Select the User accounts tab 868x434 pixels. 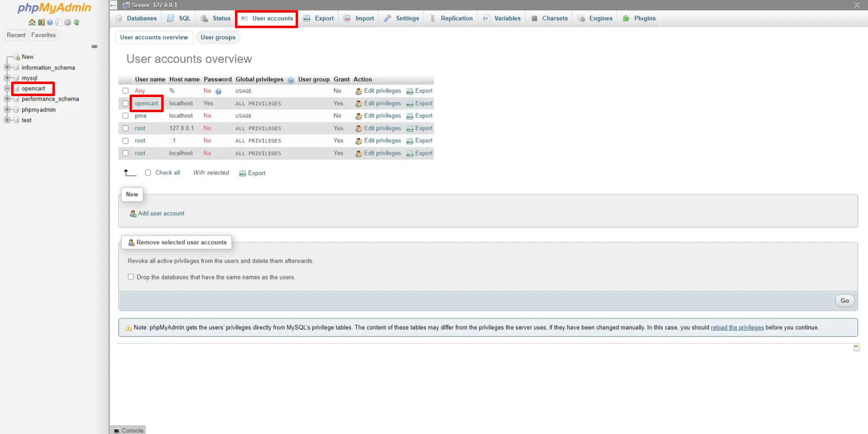[267, 18]
